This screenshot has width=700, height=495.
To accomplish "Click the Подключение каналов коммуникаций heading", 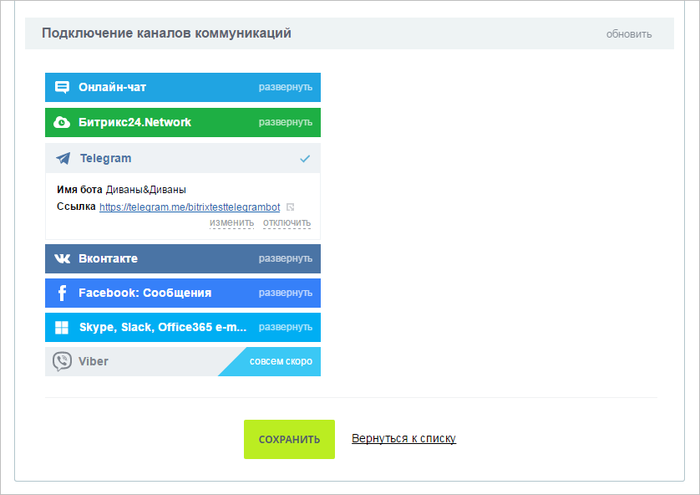I will pos(167,33).
